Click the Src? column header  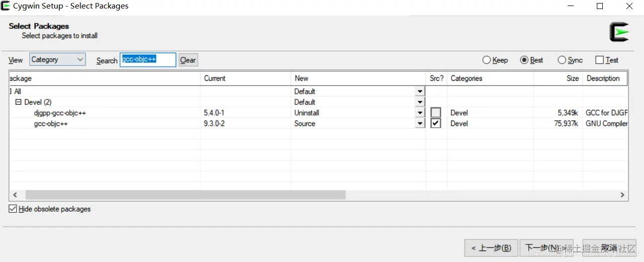pyautogui.click(x=437, y=79)
